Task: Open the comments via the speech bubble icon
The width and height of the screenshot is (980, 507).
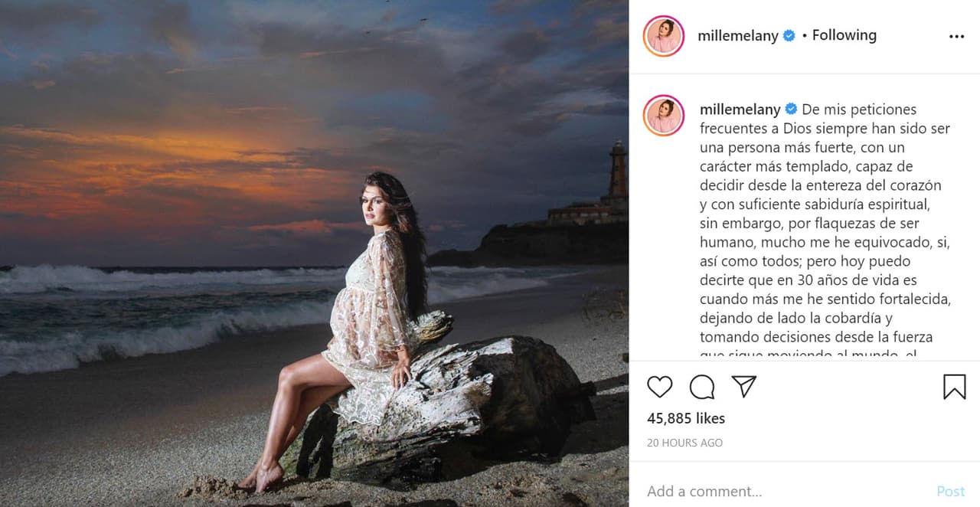Action: coord(701,388)
